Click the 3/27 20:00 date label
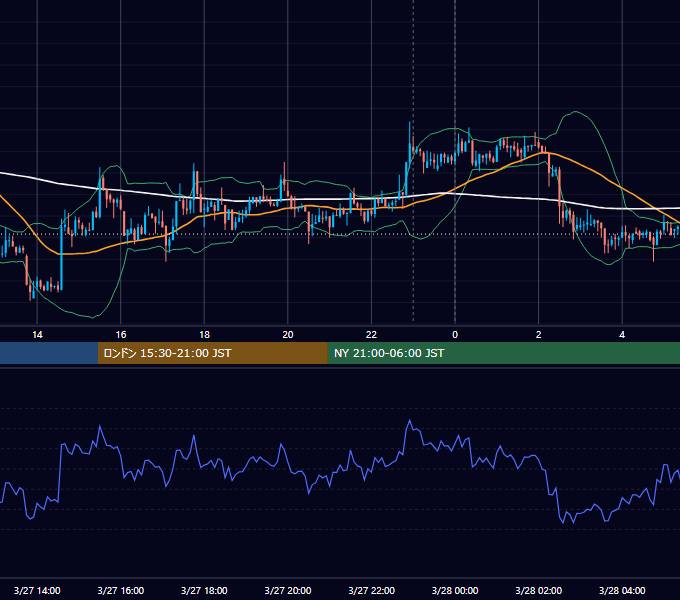 288,590
